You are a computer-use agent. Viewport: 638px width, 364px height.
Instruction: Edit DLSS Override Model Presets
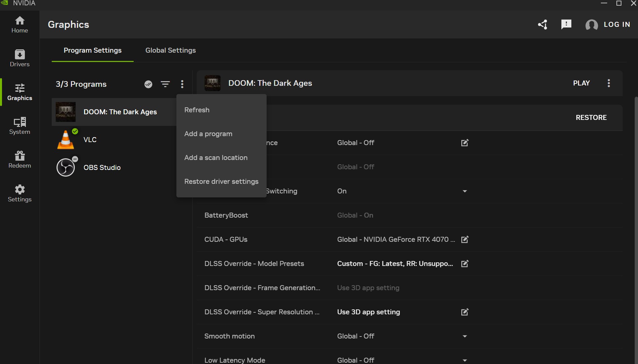(x=465, y=264)
